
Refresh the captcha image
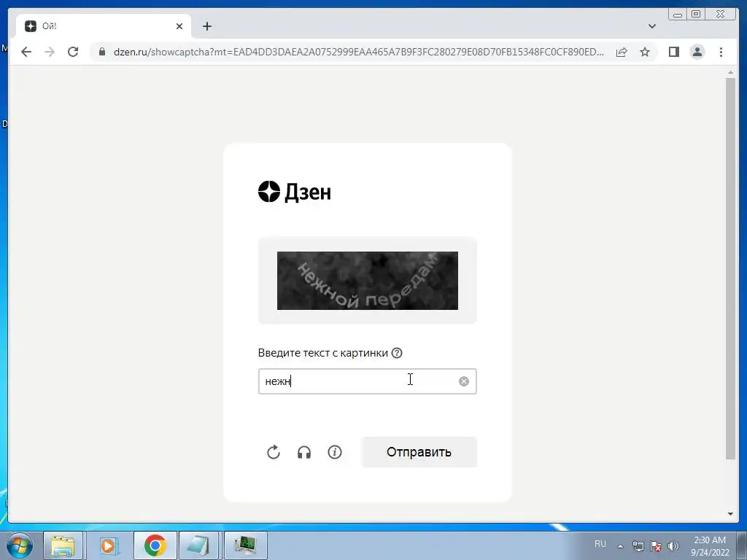coord(274,452)
